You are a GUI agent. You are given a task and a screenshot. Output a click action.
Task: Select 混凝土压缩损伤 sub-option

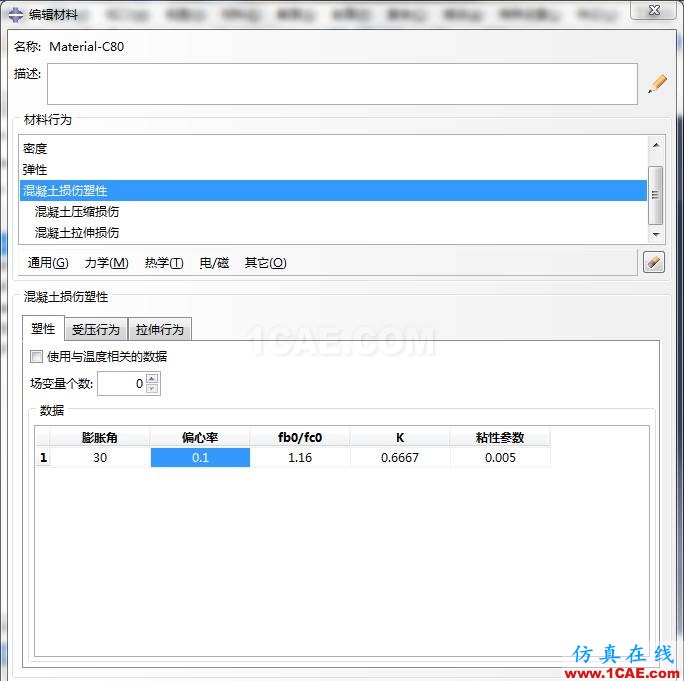coord(333,212)
